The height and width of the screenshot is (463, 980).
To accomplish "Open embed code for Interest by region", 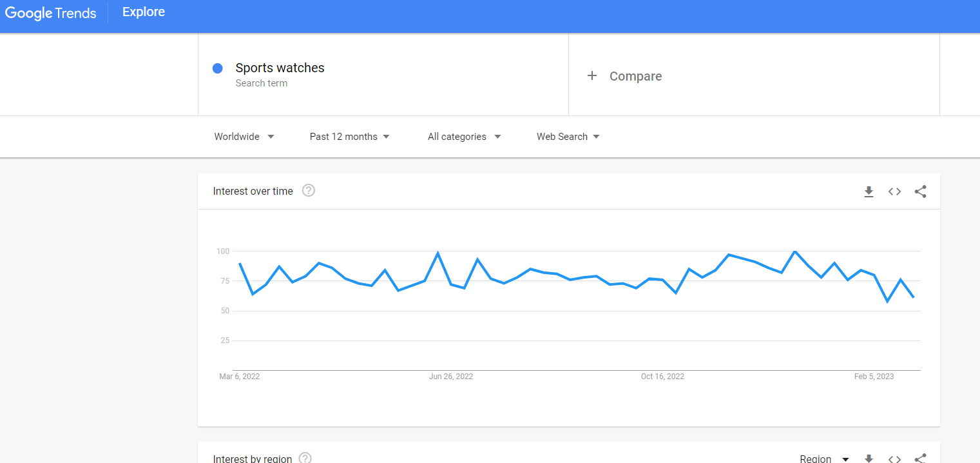I will coord(894,459).
